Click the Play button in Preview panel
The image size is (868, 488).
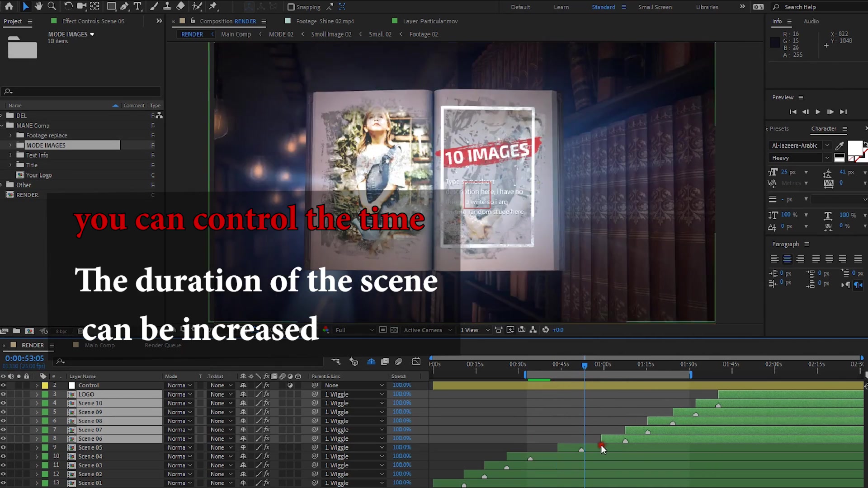click(x=817, y=112)
